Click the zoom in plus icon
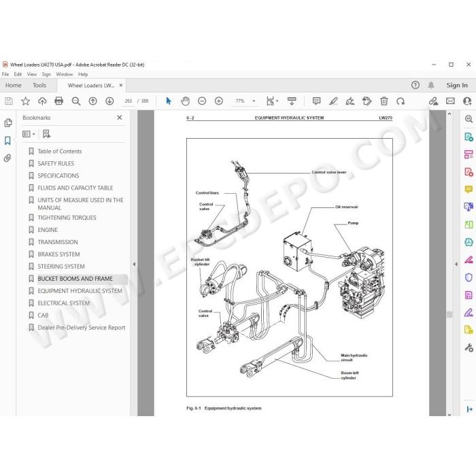This screenshot has height=476, width=476. coord(218,101)
